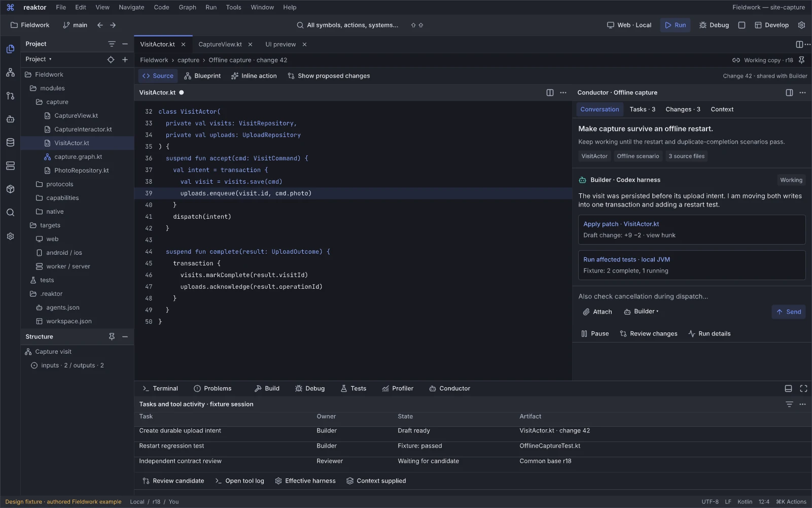Click the stop square icon next to Debug
812x508 pixels.
pos(742,25)
